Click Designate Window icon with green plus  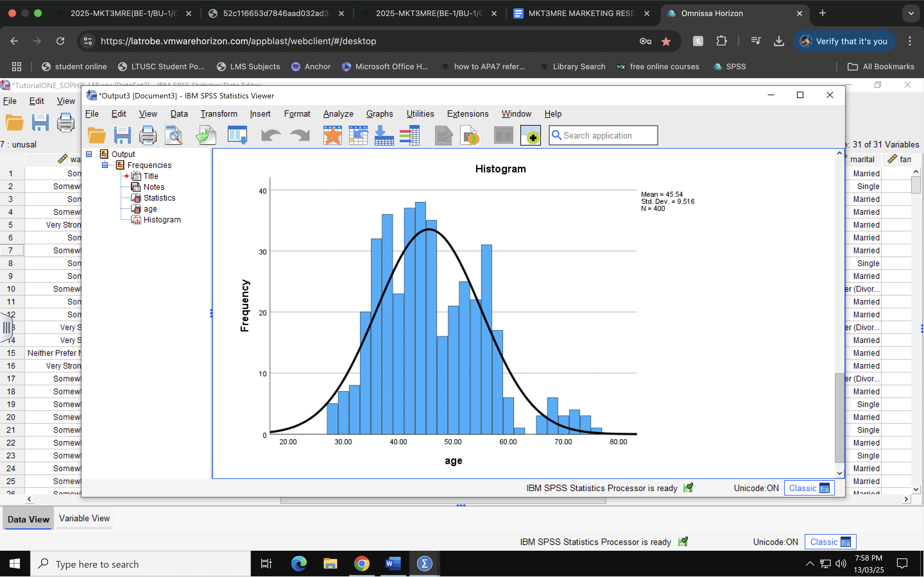pyautogui.click(x=530, y=136)
